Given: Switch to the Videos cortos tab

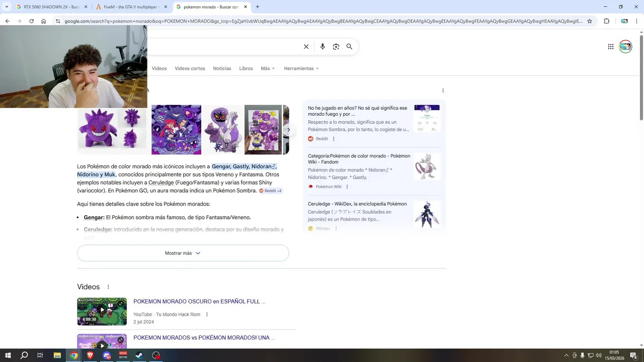Looking at the screenshot, I should (190, 68).
